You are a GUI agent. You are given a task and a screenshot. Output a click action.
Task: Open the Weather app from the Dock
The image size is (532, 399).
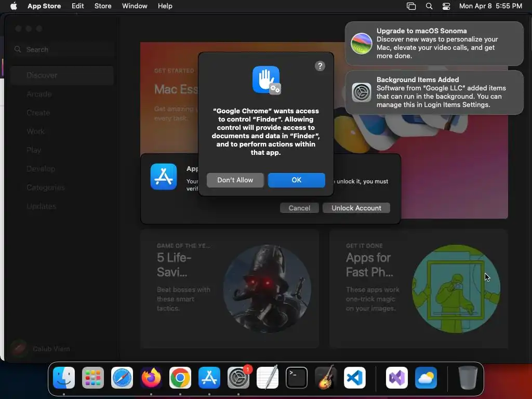click(426, 378)
